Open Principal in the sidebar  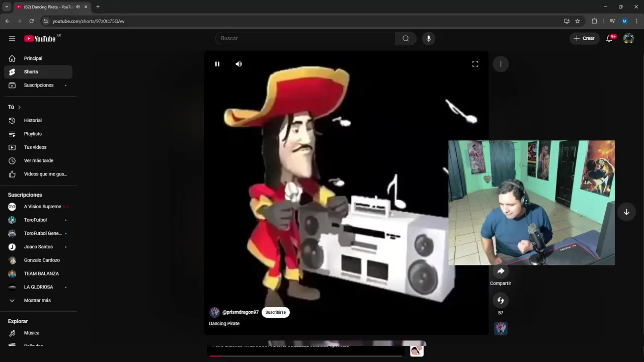(x=38, y=58)
